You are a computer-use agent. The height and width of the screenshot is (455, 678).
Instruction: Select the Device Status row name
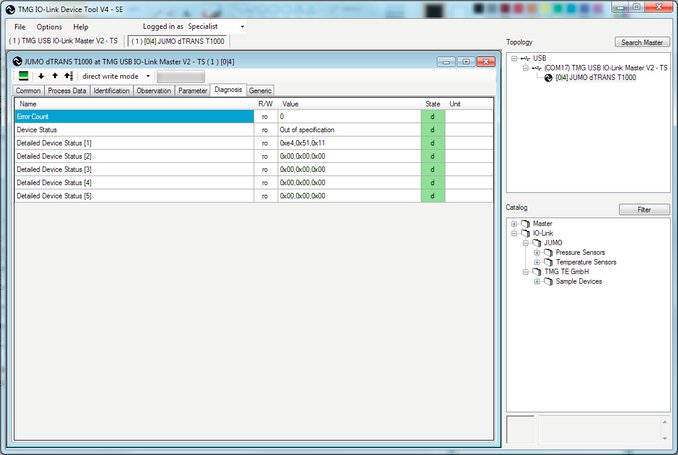coord(37,130)
